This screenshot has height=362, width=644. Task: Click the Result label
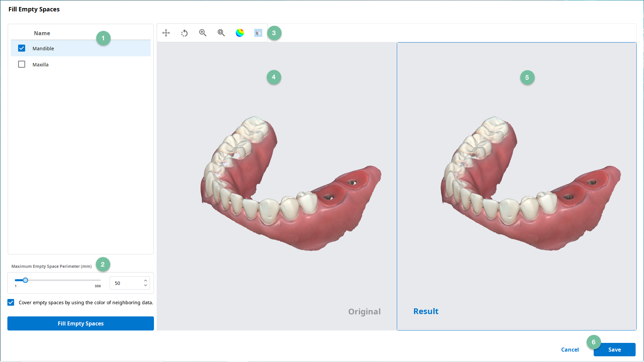coord(426,311)
